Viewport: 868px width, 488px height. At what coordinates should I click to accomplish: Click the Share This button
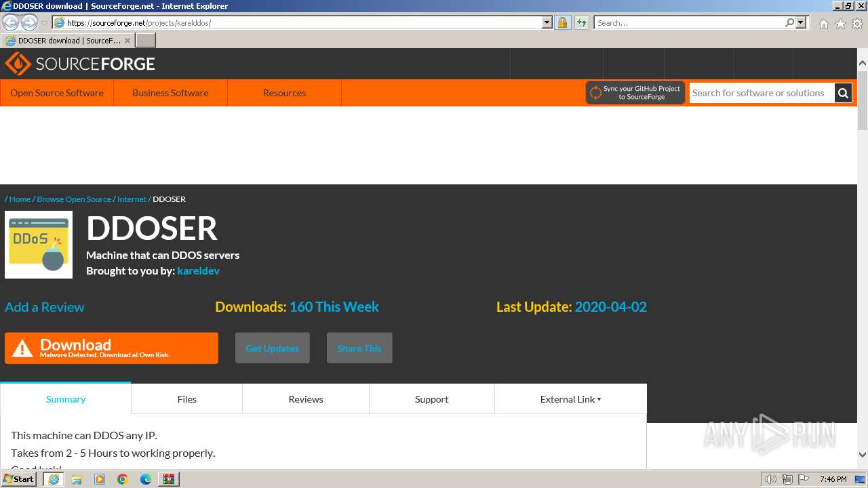[x=359, y=348]
